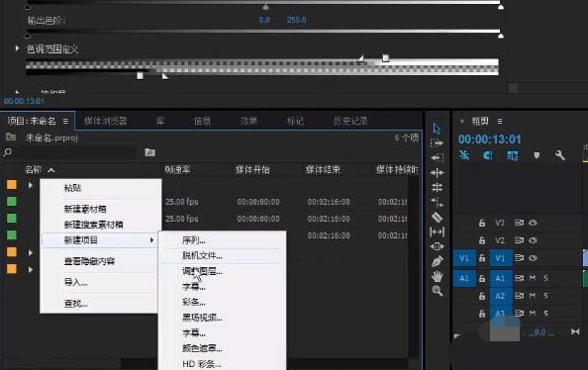This screenshot has width=588, height=370.
Task: Click the search magnifier in project panel
Action: (7, 152)
